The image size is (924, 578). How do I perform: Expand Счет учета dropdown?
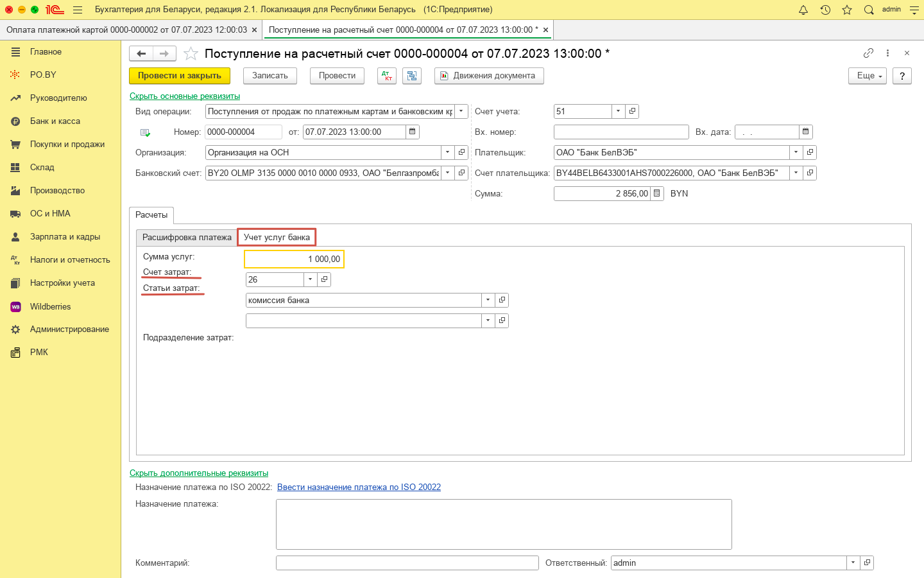click(x=618, y=111)
